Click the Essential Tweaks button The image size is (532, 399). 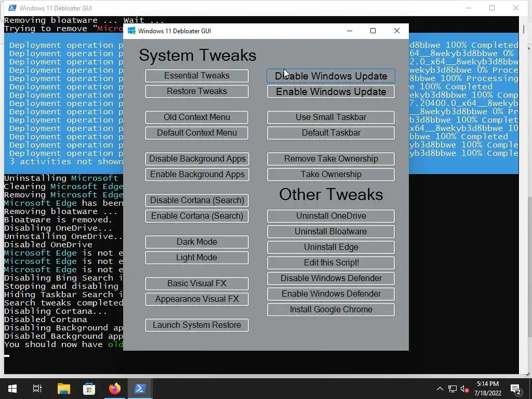click(197, 76)
